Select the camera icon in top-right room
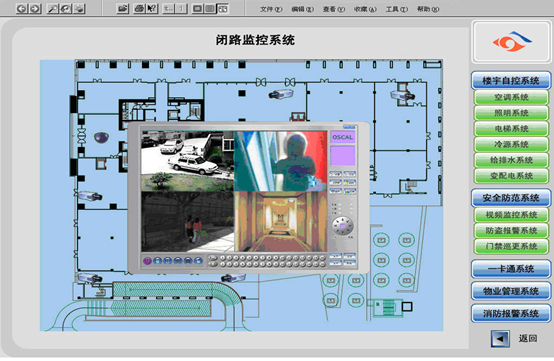The width and height of the screenshot is (554, 361). coord(402,95)
